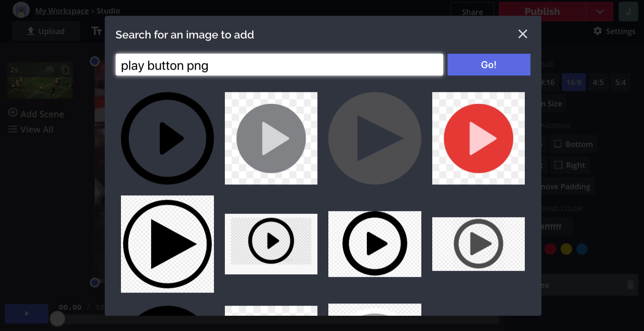Choose the gray ring play button image
Viewport: 644px width, 331px height.
(x=479, y=244)
